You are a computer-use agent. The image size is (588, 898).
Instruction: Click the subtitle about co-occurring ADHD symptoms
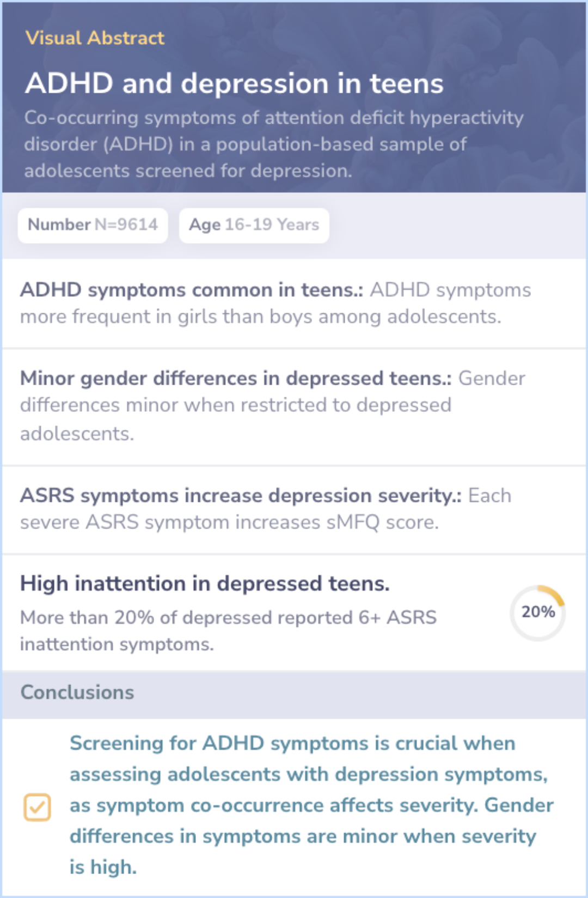274,144
